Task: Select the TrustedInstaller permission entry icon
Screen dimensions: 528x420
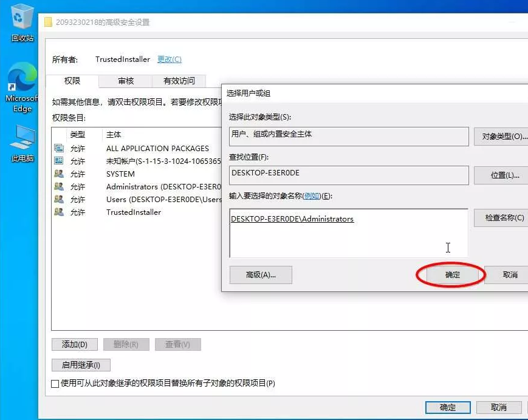Action: [59, 212]
